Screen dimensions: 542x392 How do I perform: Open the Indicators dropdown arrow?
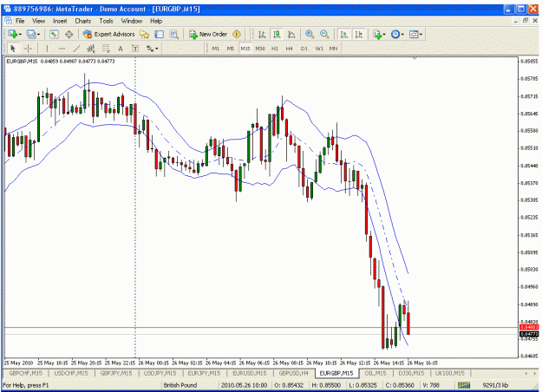384,34
